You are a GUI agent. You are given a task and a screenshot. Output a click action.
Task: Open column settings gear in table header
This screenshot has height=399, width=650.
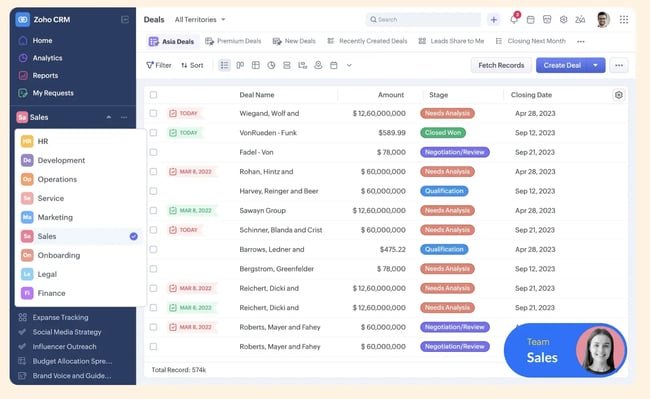point(618,95)
